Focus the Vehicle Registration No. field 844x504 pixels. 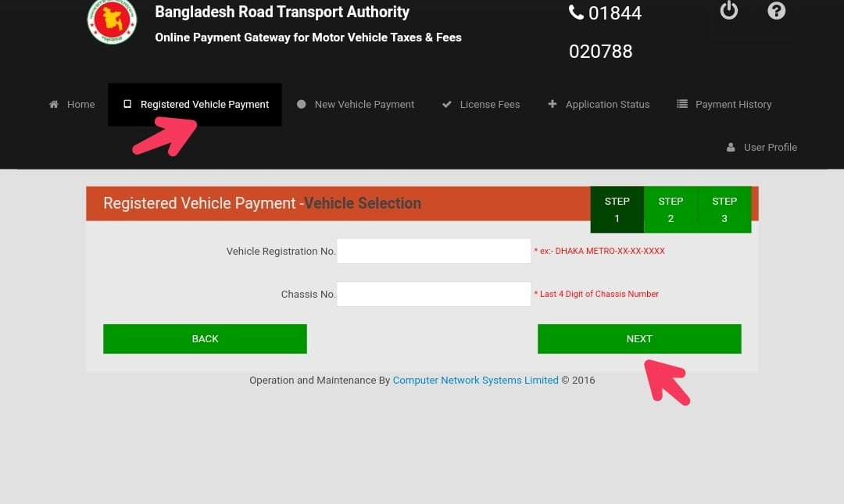(434, 251)
